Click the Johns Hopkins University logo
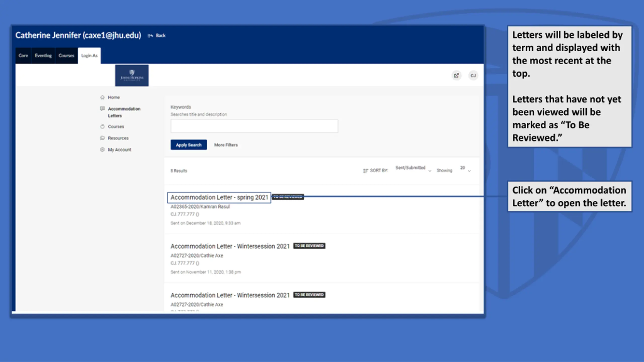644x362 pixels. coord(132,75)
